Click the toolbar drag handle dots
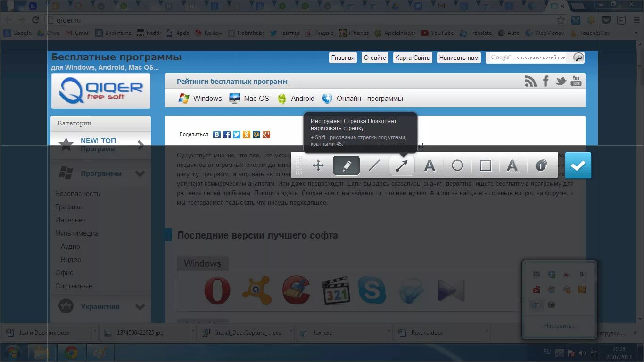Viewport: 644px width, 362px height. tap(299, 165)
